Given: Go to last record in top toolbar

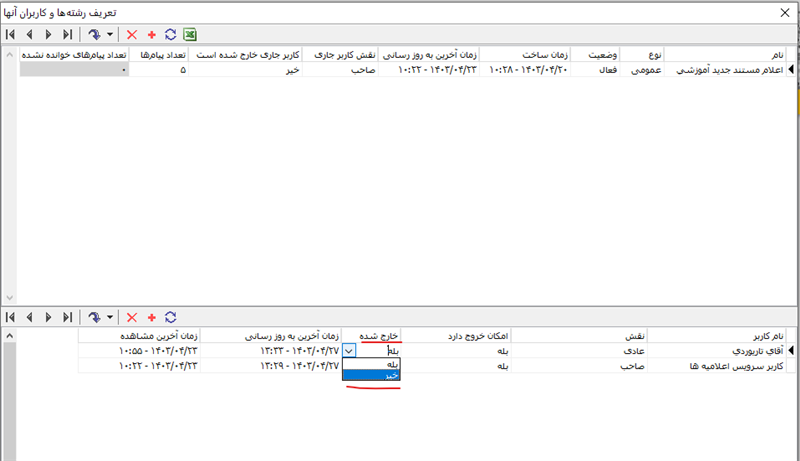Looking at the screenshot, I should pos(67,34).
